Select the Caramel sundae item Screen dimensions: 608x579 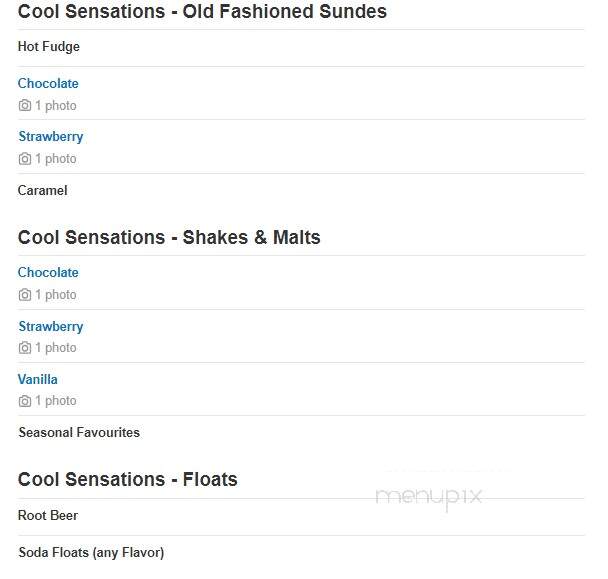pos(43,190)
